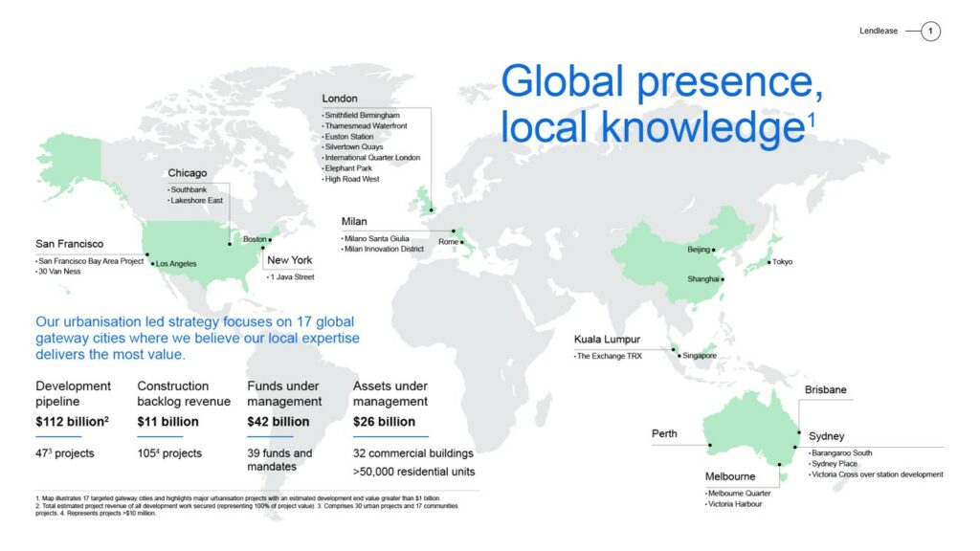Screen dimensions: 980x551
Task: Select the Chicago city heading
Action: 187,173
